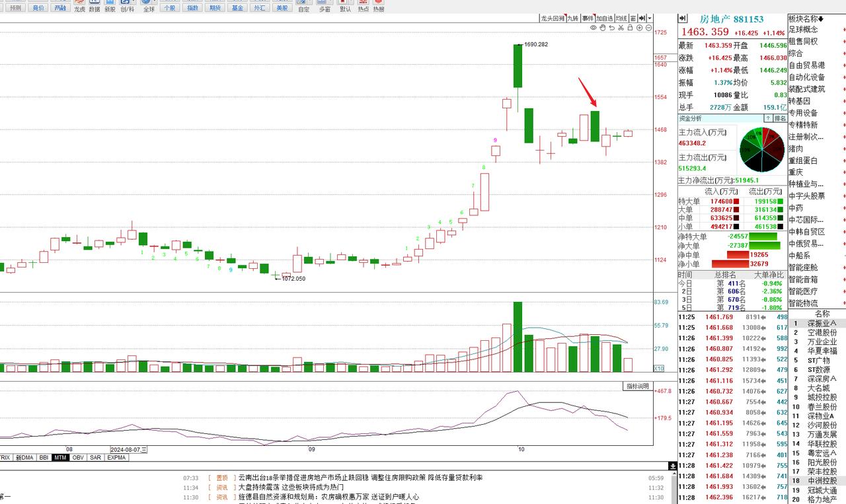The height and width of the screenshot is (504, 846).
Task: Open 排名 ranking in 资金分析 panel
Action: point(780,118)
